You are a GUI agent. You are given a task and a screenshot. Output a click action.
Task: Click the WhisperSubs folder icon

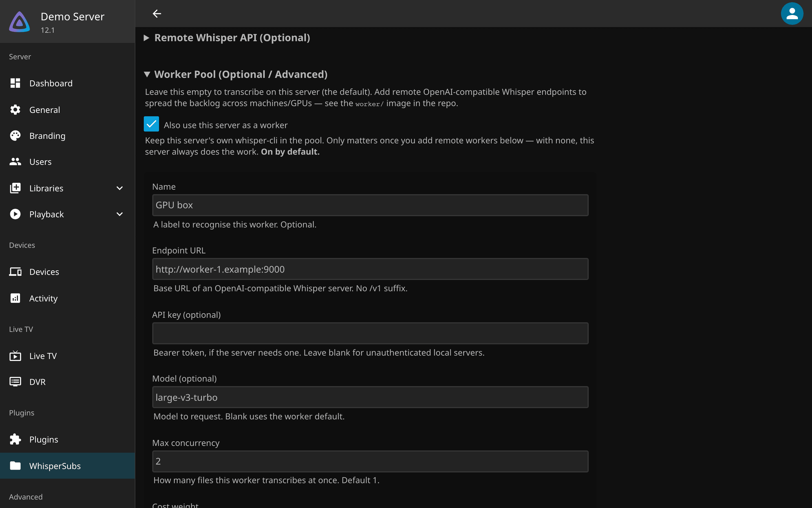point(15,466)
